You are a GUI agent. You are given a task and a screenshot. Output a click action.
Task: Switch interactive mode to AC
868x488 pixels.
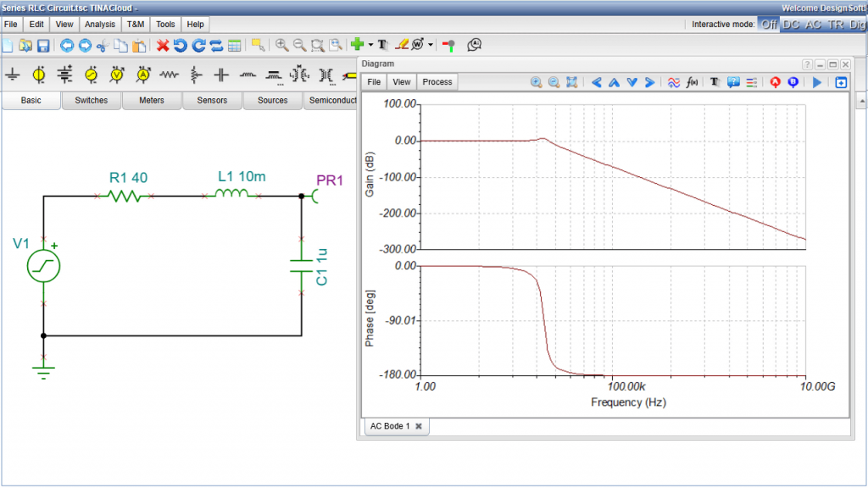pyautogui.click(x=813, y=25)
